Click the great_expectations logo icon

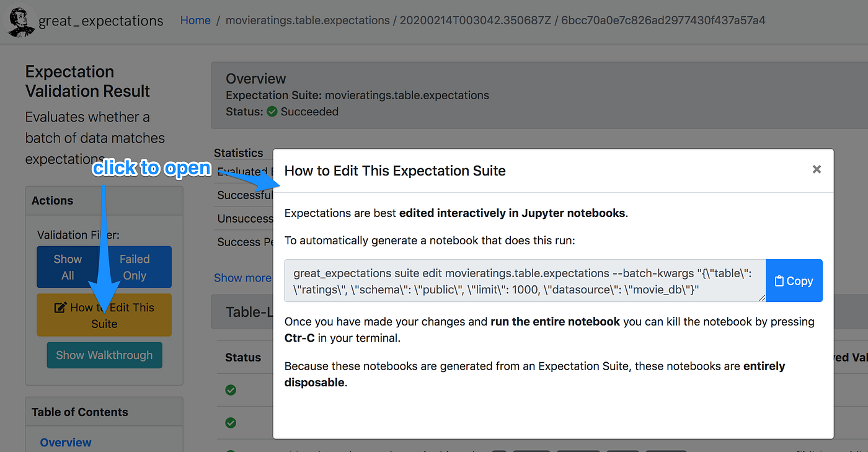coord(19,20)
